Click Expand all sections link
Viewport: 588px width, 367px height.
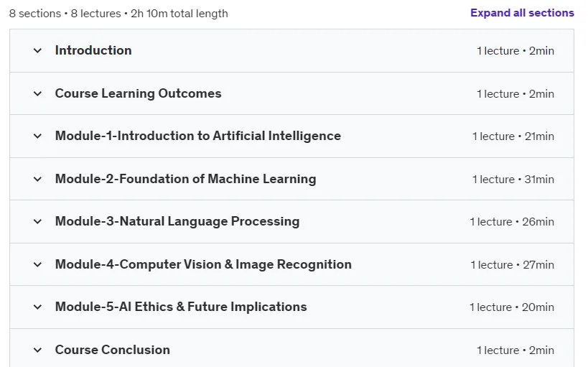tap(522, 13)
